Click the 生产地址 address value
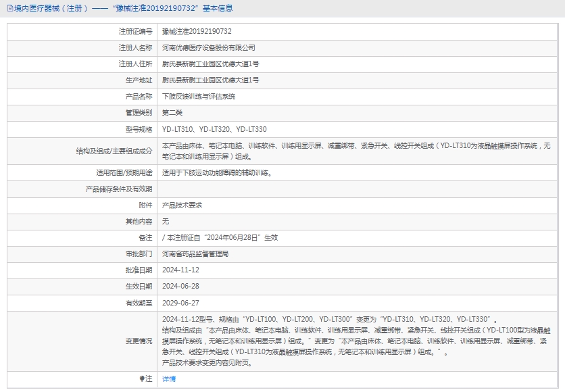 click(211, 80)
